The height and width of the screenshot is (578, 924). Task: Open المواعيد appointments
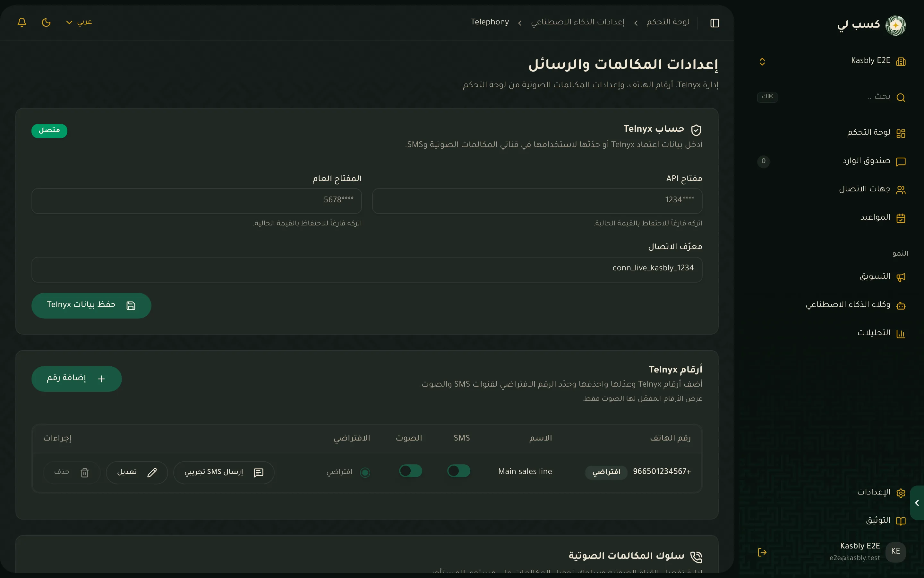832,218
